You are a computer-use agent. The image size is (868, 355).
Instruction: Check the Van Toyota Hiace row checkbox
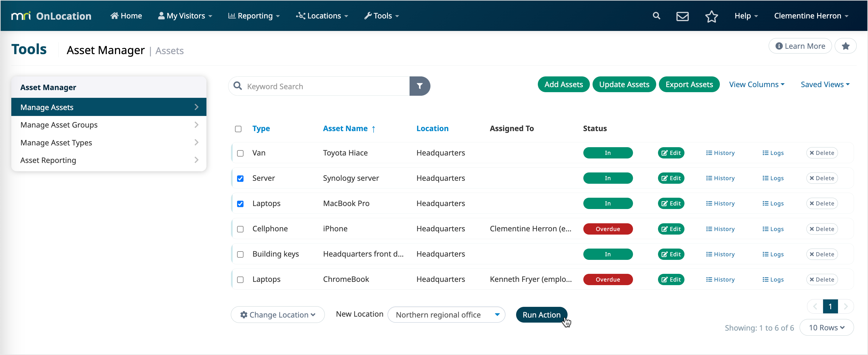(240, 153)
